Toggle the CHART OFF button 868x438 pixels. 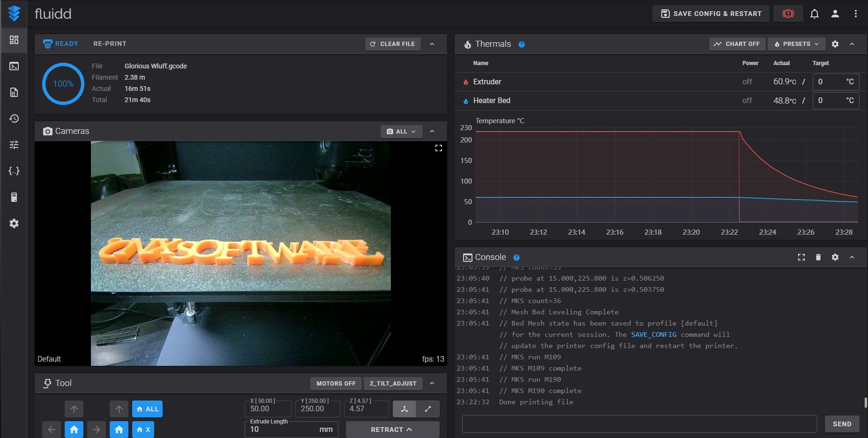tap(737, 44)
